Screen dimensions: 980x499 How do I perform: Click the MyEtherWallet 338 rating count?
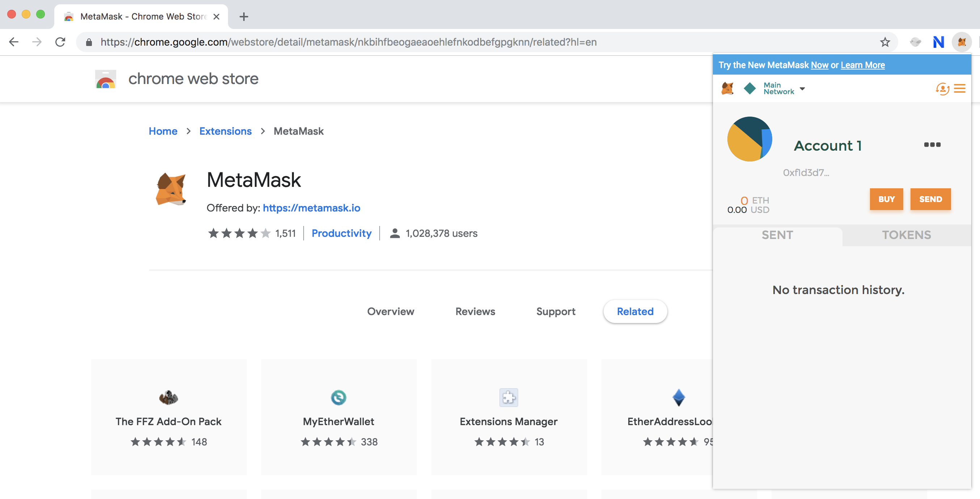pos(369,442)
